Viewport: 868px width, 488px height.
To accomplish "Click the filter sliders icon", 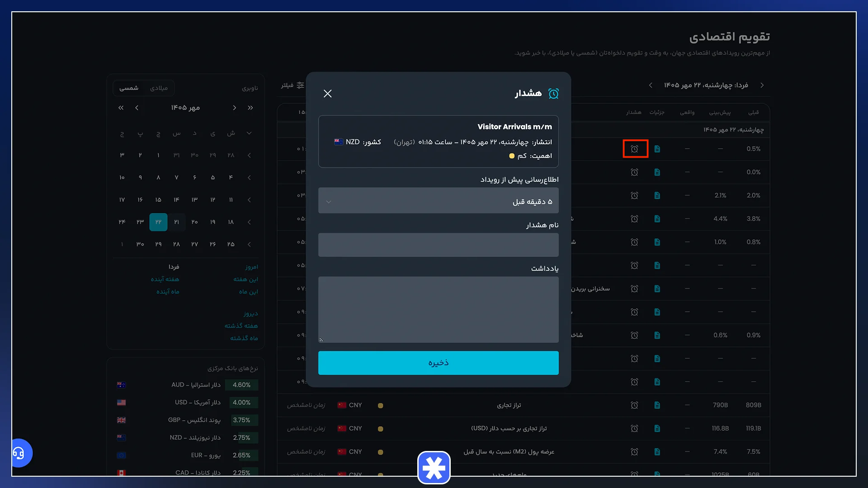I will click(300, 85).
